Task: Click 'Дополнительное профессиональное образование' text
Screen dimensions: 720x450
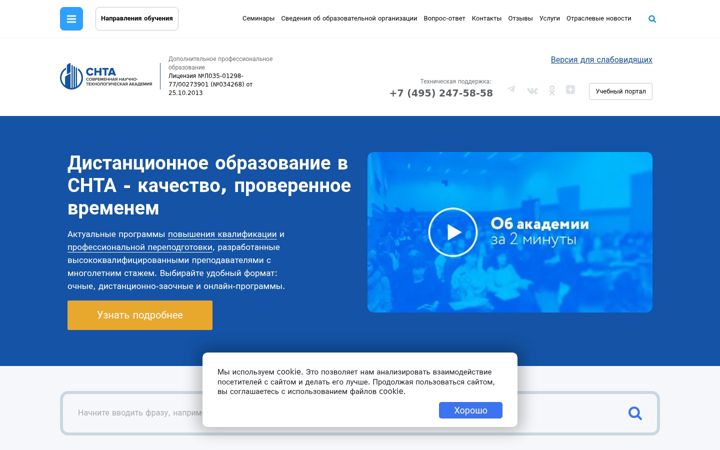Action: [x=220, y=63]
